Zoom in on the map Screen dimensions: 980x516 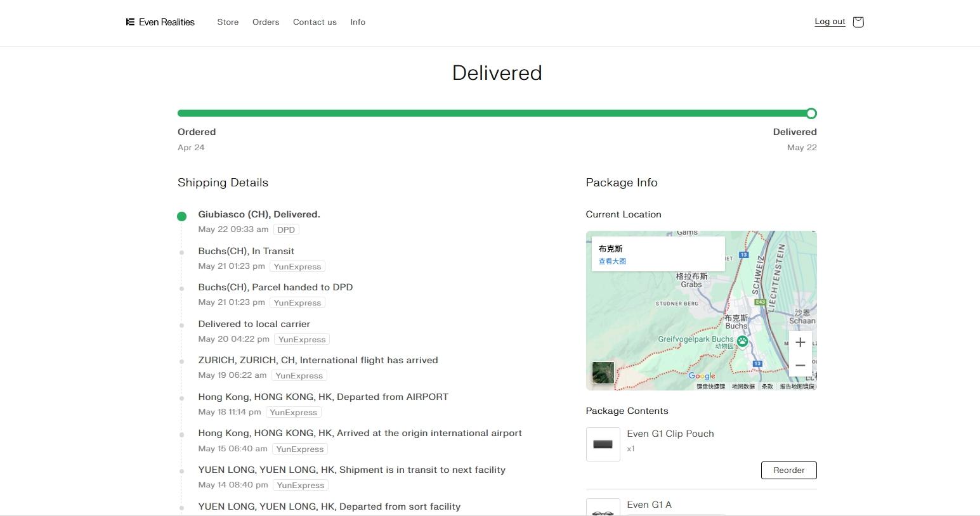click(800, 342)
